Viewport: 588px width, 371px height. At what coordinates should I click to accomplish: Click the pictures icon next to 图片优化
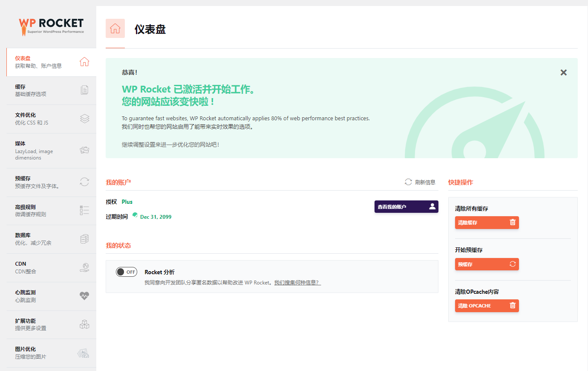tap(84, 353)
